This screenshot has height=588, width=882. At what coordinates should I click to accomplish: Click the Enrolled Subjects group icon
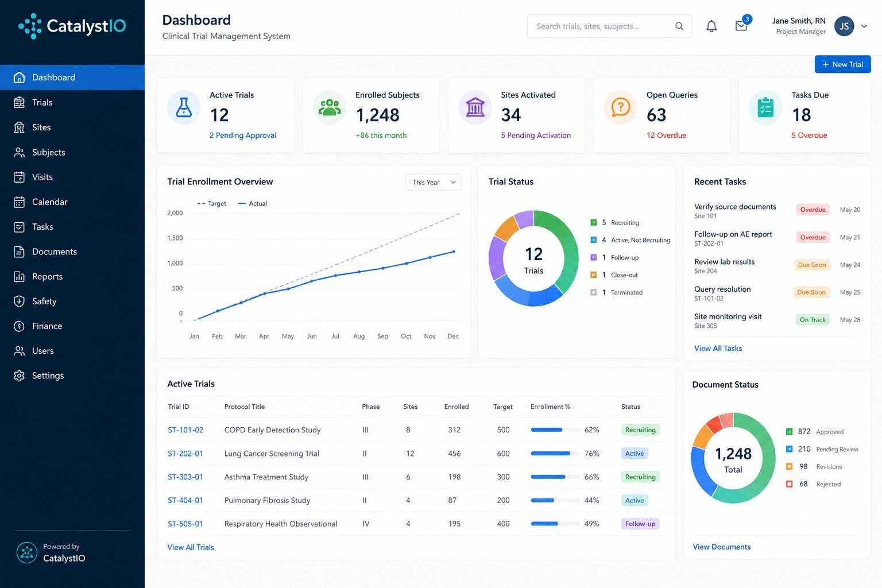(330, 107)
